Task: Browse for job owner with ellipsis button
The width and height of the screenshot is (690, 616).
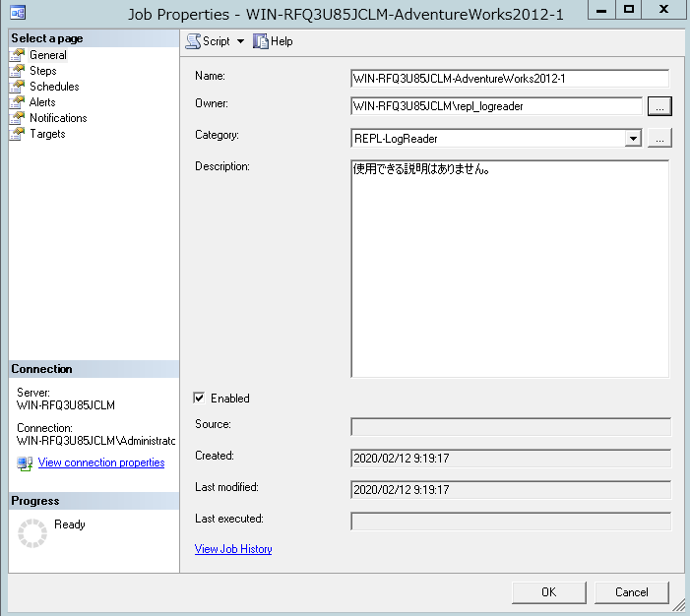Action: point(659,106)
